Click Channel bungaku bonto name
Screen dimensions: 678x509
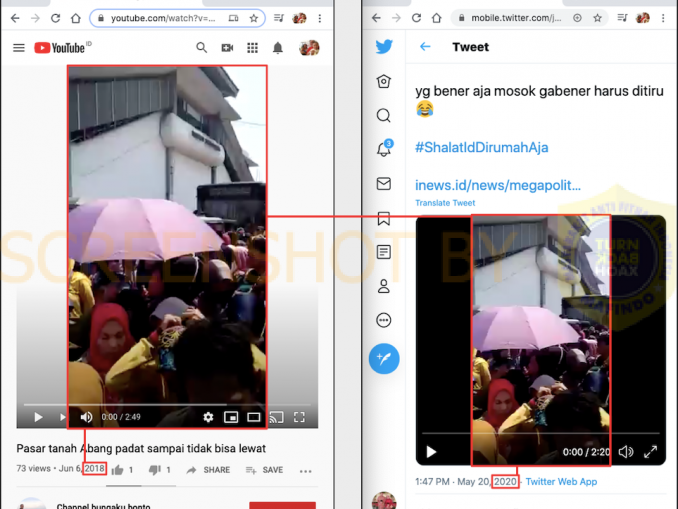point(103,506)
